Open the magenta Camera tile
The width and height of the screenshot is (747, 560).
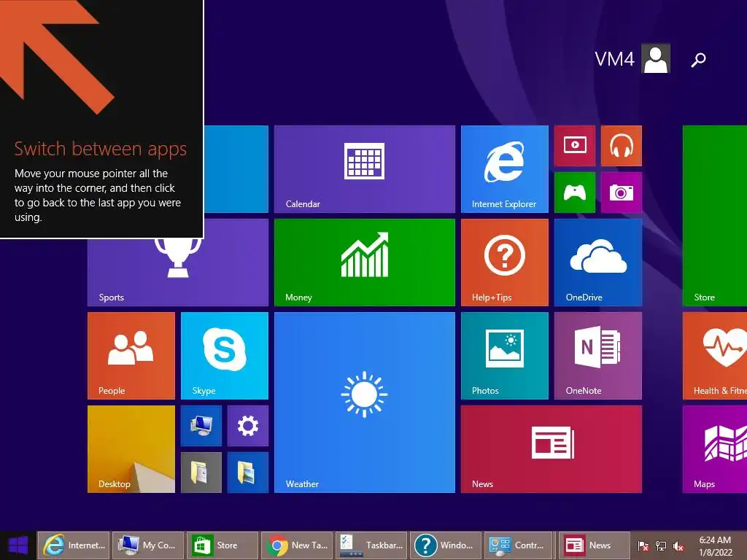622,192
